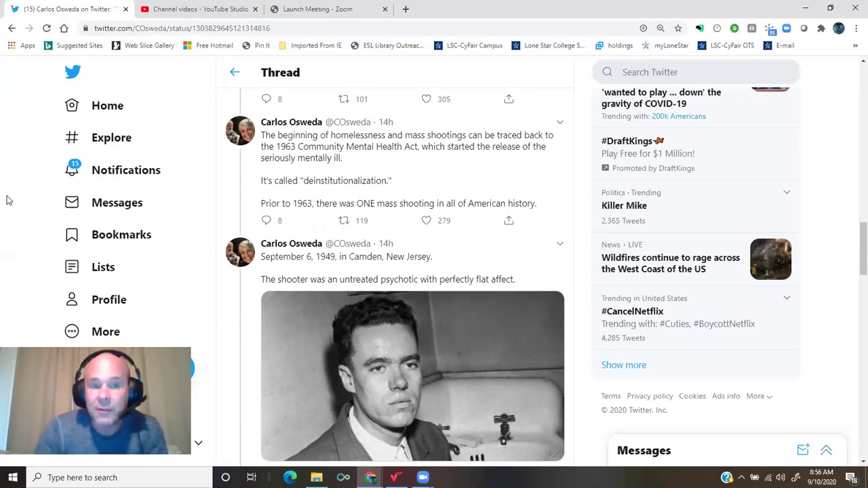The width and height of the screenshot is (868, 488).
Task: Click the browser home button
Action: point(64,28)
